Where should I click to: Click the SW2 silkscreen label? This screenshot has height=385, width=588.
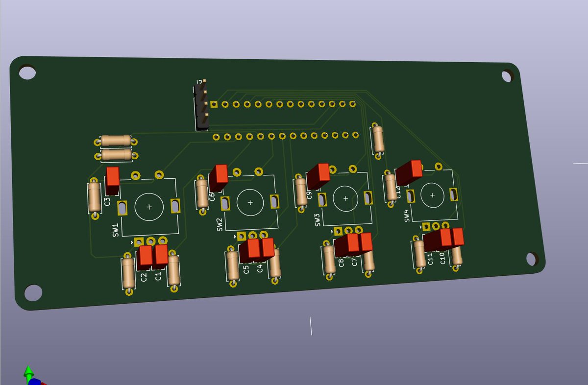click(x=220, y=224)
